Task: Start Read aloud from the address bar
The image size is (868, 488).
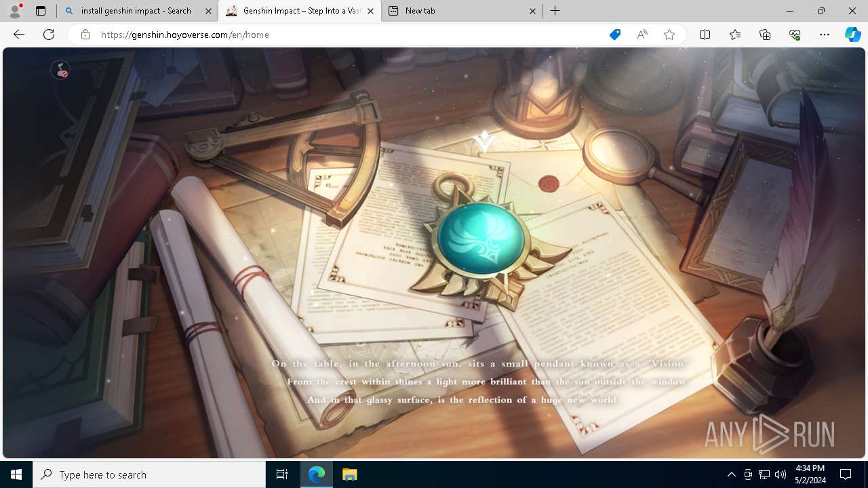Action: click(642, 35)
